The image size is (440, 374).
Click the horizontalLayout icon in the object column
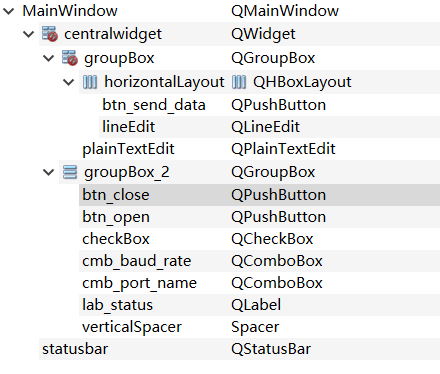90,82
